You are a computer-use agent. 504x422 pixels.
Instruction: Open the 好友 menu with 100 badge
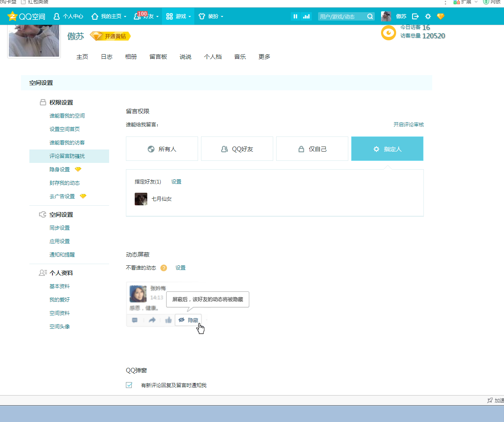point(146,16)
